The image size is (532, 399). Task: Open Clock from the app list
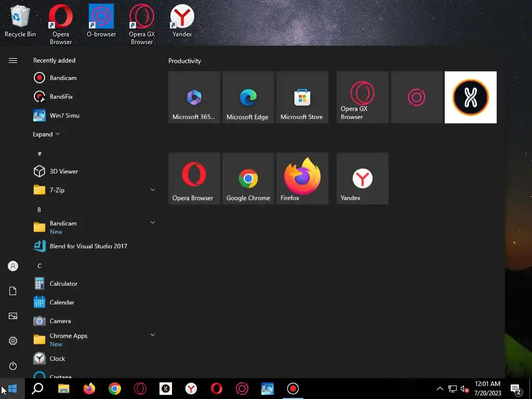point(94,358)
